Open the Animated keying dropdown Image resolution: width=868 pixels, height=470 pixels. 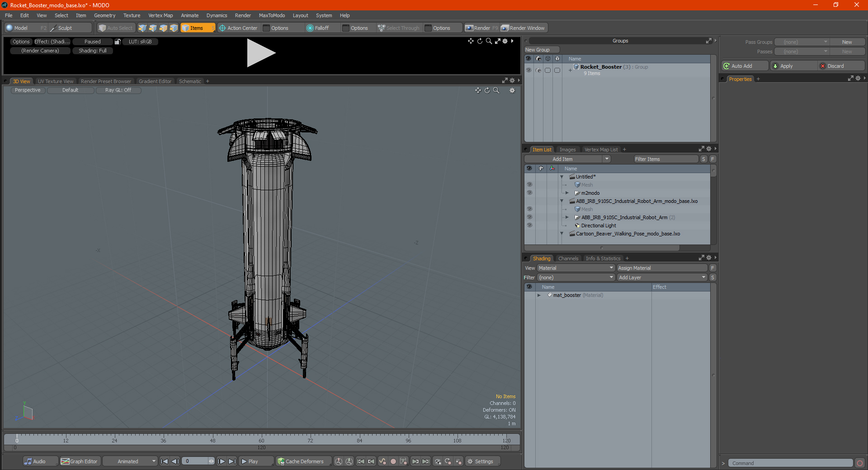130,461
